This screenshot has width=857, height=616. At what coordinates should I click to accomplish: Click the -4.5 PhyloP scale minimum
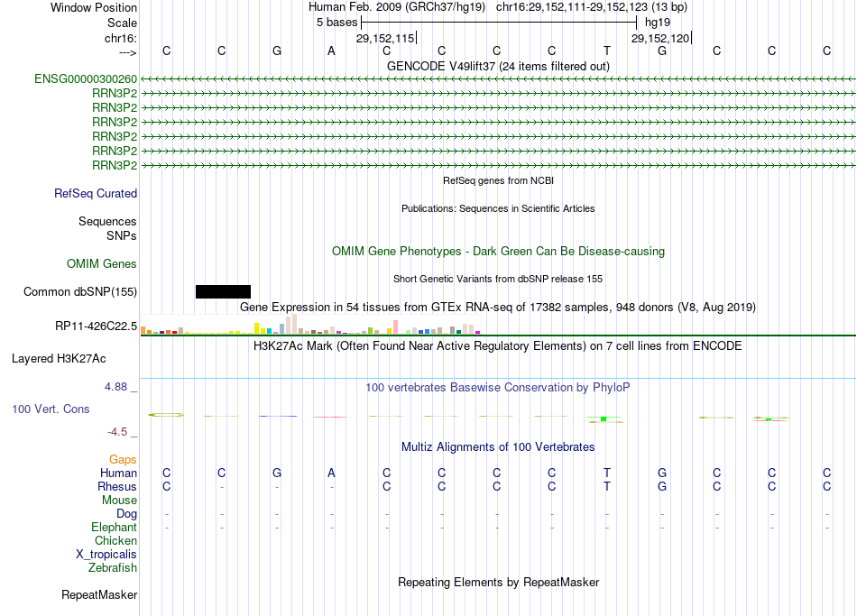pos(117,432)
